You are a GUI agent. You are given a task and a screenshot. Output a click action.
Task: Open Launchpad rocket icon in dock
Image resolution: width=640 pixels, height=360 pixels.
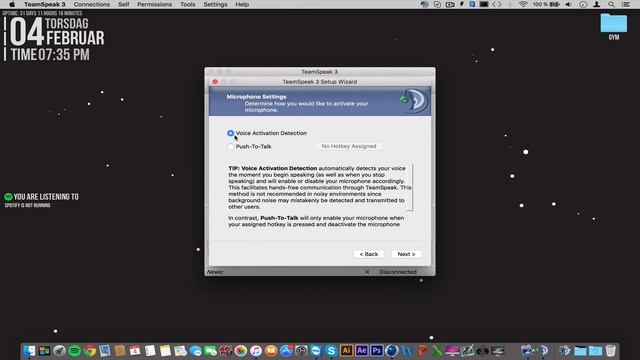tap(60, 351)
